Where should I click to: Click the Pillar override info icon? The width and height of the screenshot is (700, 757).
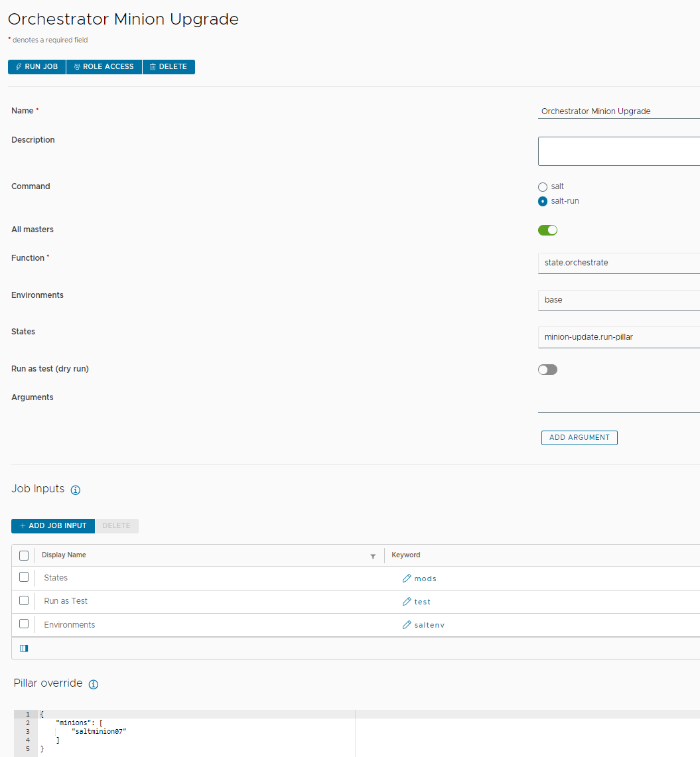(x=94, y=685)
